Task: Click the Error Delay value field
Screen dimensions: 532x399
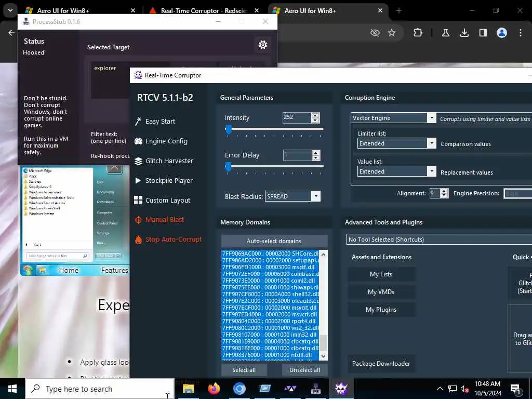Action: pyautogui.click(x=297, y=155)
